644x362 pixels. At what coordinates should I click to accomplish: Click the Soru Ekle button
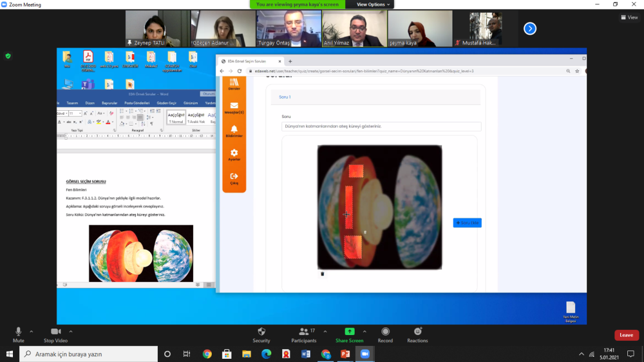pos(468,223)
